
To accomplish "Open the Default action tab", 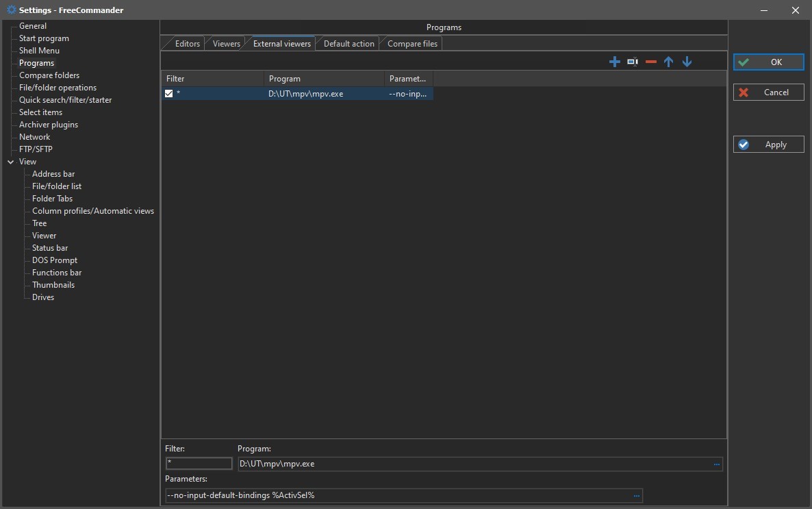I will [x=348, y=44].
